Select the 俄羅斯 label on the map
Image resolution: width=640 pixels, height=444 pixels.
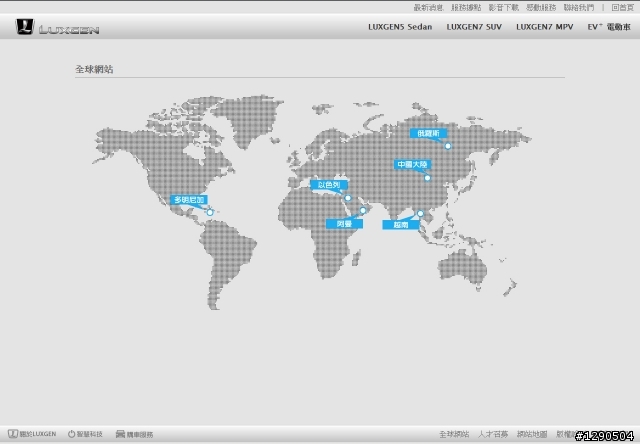428,133
